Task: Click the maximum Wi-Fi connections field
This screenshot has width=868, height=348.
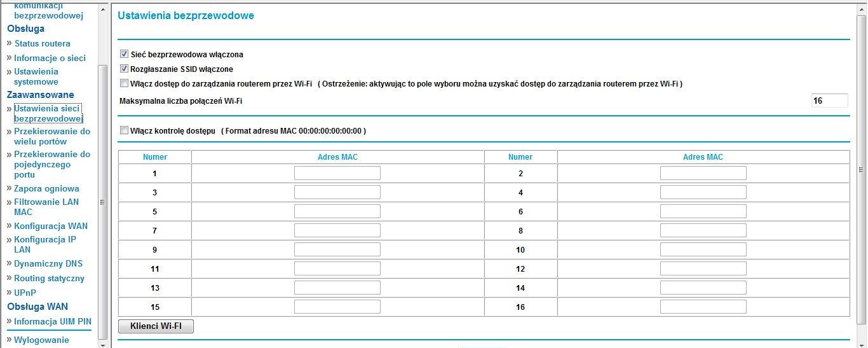Action: point(829,101)
